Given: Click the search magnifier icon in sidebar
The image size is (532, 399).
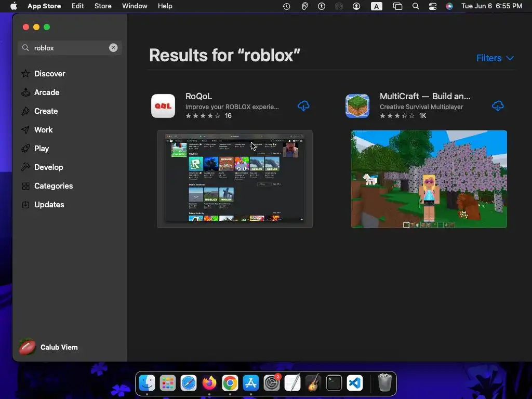Looking at the screenshot, I should (25, 48).
